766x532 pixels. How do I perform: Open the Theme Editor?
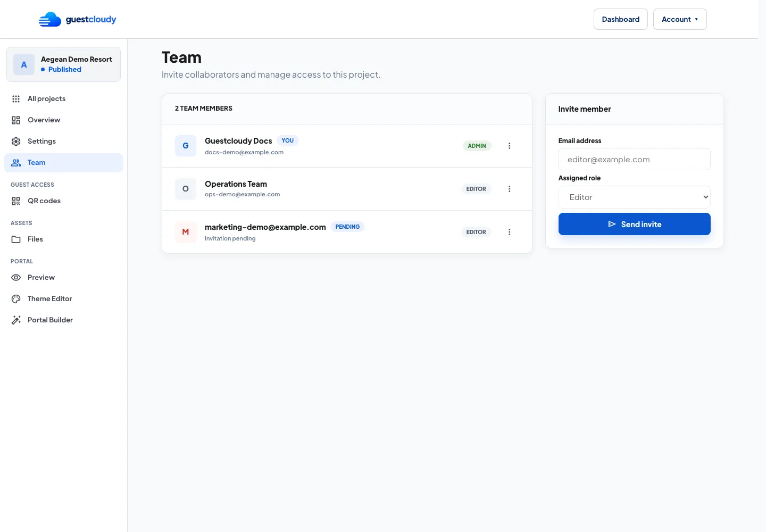(63, 299)
